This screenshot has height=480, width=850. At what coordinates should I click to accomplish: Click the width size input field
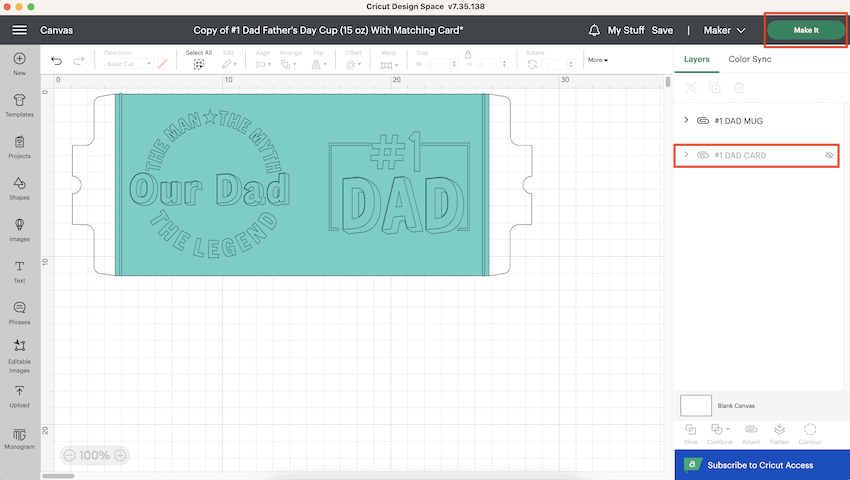[x=440, y=64]
